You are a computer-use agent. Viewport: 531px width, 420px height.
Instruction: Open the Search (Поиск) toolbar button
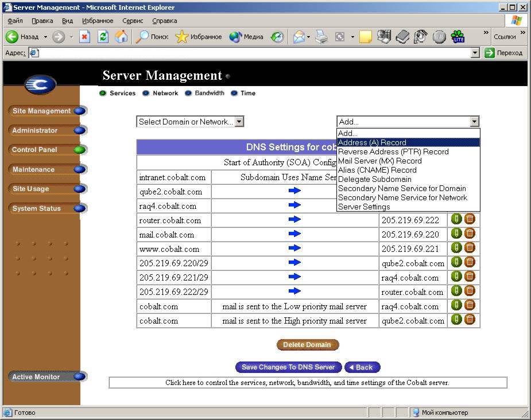(152, 37)
